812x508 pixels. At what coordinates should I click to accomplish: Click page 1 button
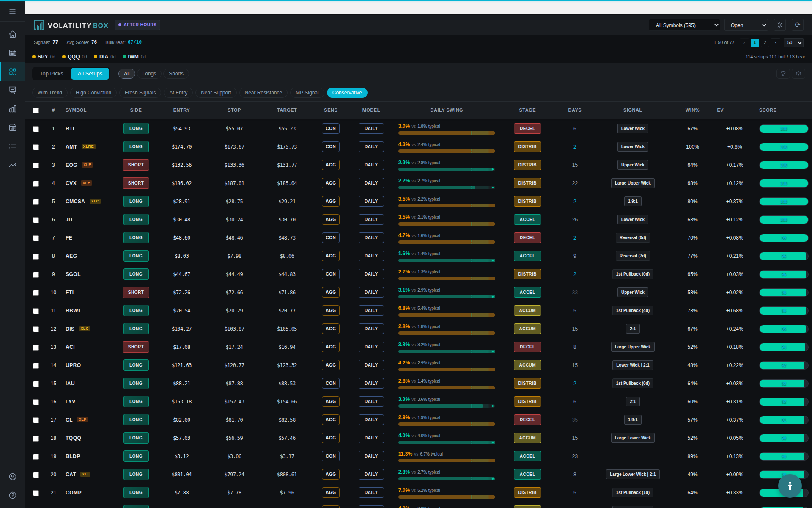pos(755,43)
